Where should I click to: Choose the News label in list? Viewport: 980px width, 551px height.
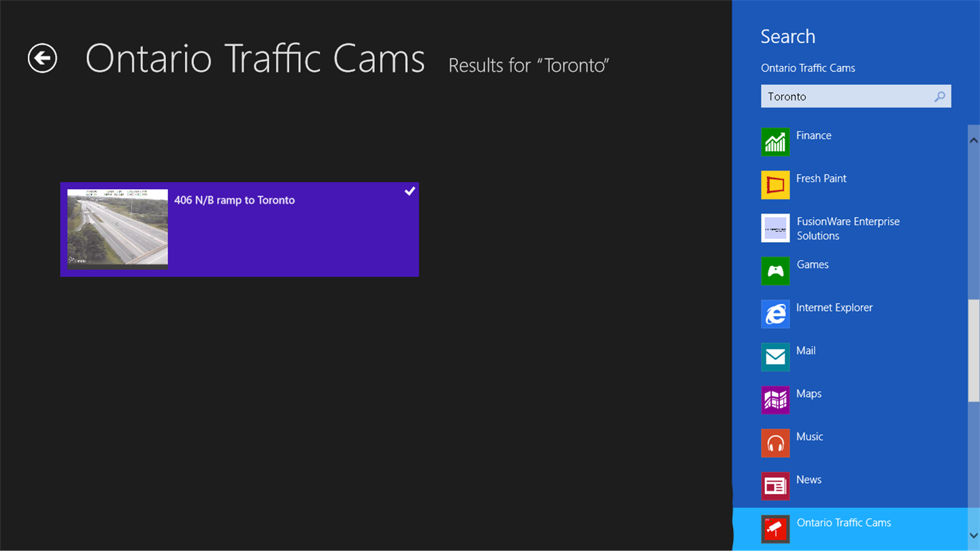(808, 480)
